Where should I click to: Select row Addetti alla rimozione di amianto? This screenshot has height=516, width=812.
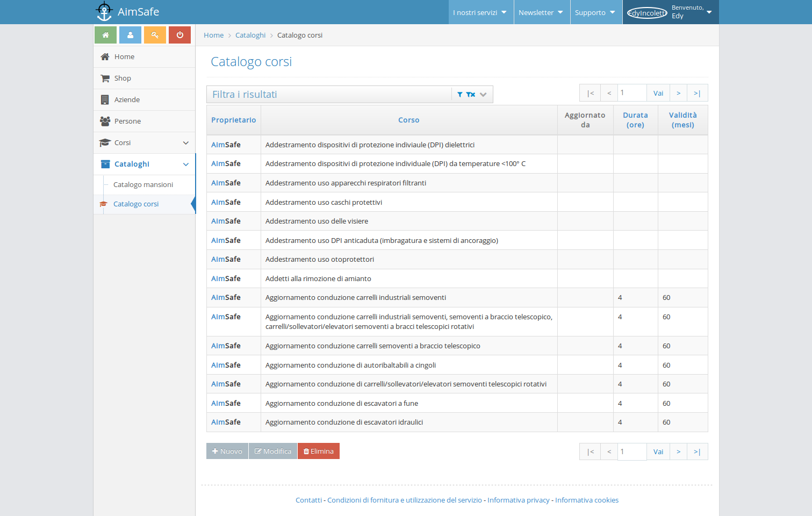click(x=457, y=278)
